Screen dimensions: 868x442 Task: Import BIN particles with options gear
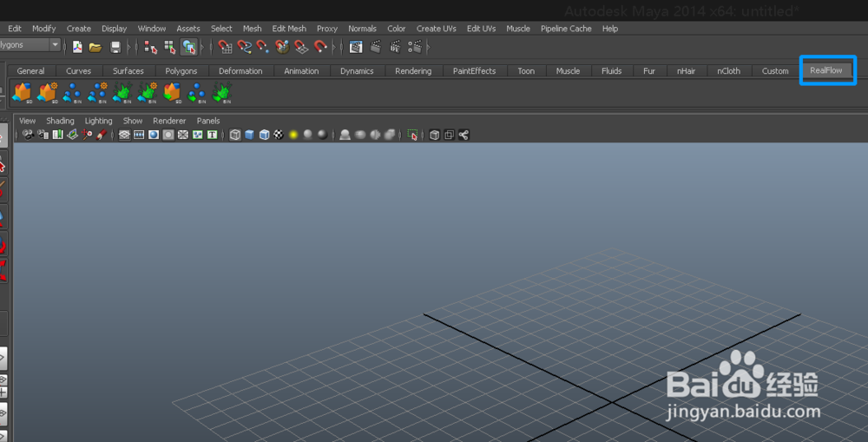(97, 93)
